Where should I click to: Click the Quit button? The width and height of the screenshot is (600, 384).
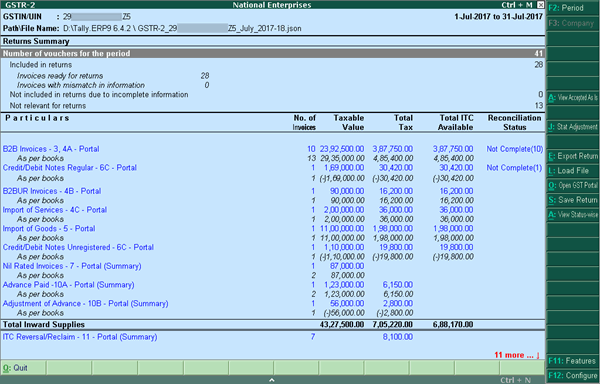click(23, 368)
